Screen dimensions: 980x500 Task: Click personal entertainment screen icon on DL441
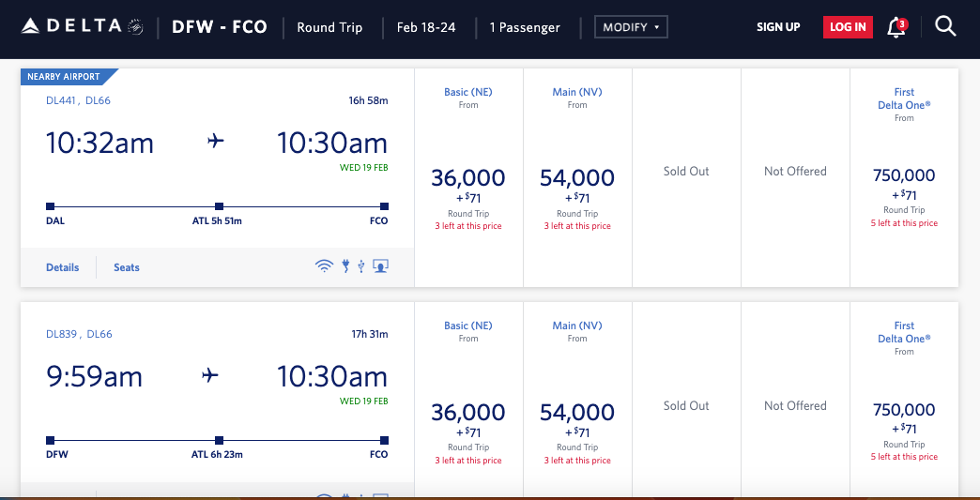pos(380,266)
